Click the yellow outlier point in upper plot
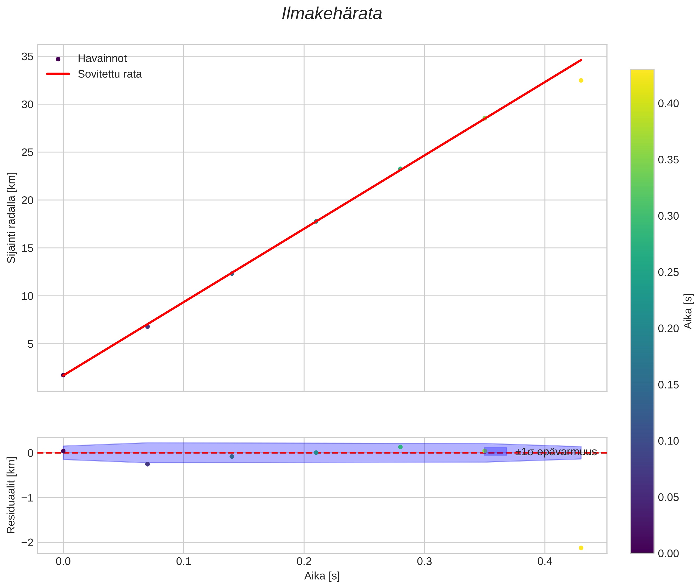Image resolution: width=700 pixels, height=588 pixels. point(581,80)
